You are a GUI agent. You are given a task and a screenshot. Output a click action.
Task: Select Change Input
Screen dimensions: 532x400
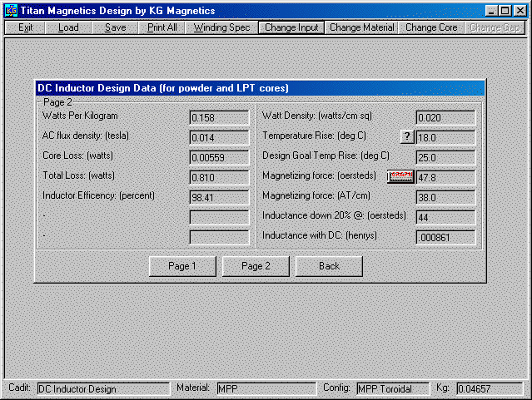(291, 27)
